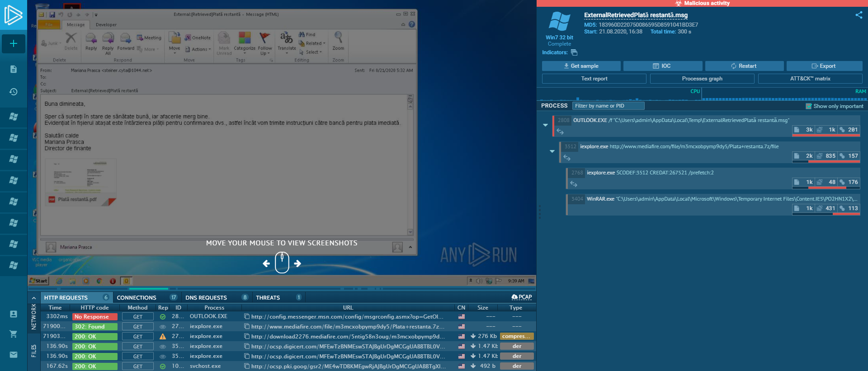The width and height of the screenshot is (868, 371).
Task: Click the network arrows icon under iexplore 3512
Action: point(567,158)
